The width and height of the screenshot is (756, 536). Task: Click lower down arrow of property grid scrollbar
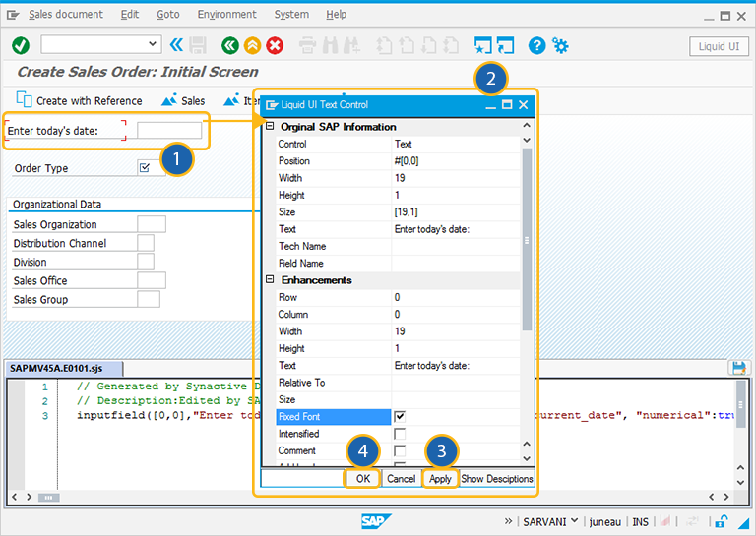point(527,458)
